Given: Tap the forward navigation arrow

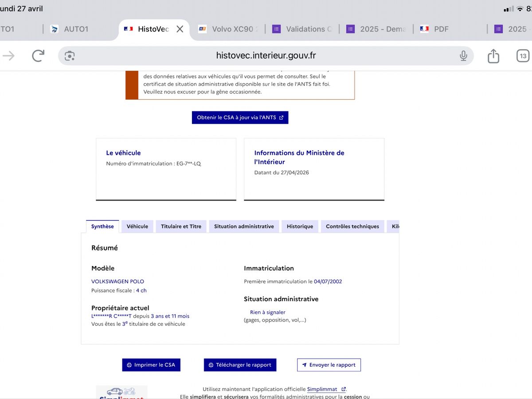Looking at the screenshot, I should (x=8, y=55).
